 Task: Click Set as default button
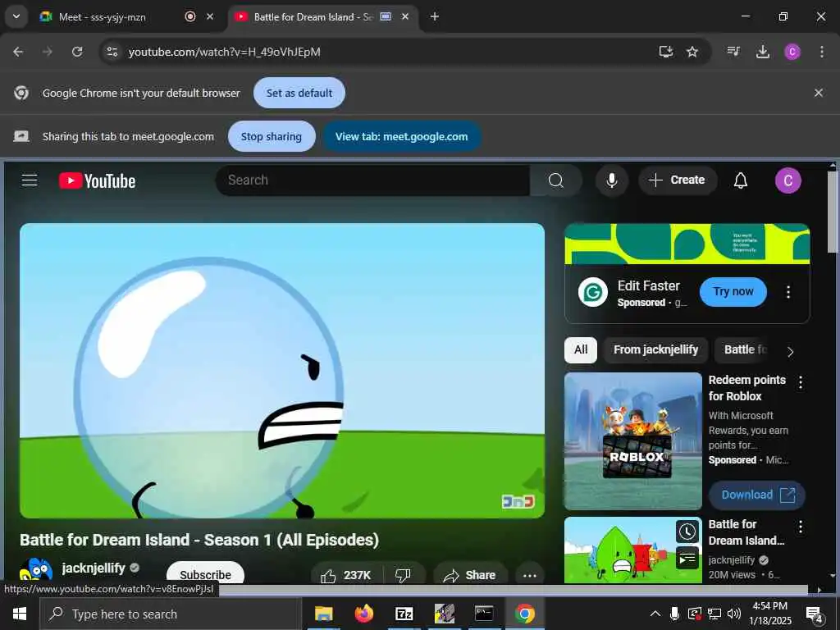[x=299, y=93]
